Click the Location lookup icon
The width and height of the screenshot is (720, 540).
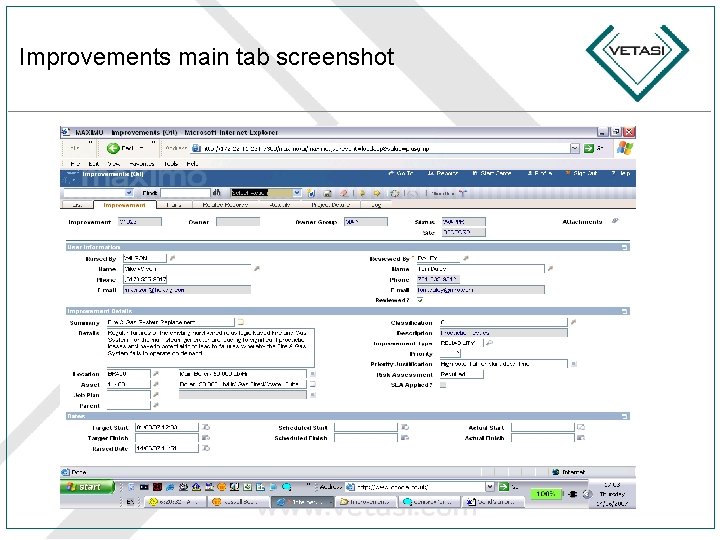(156, 374)
